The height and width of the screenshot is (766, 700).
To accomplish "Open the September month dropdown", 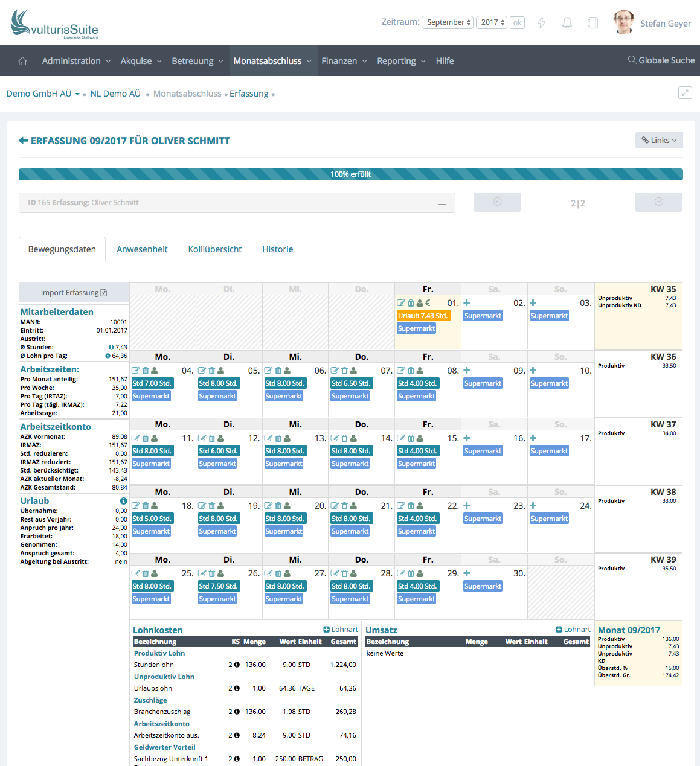I will point(448,22).
